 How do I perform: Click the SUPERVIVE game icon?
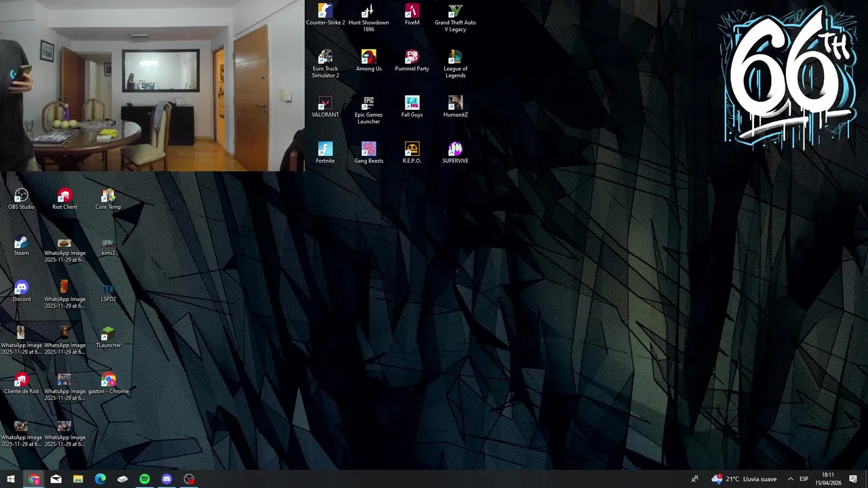tap(455, 153)
